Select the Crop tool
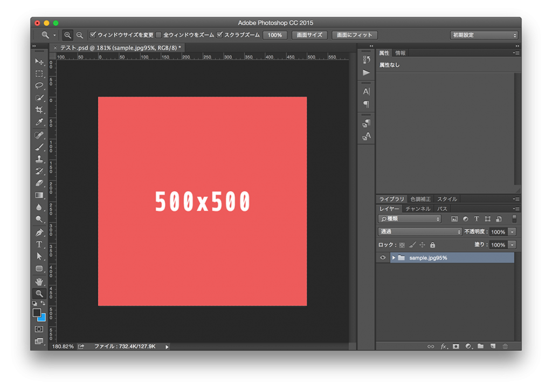This screenshot has height=392, width=552. coord(39,110)
